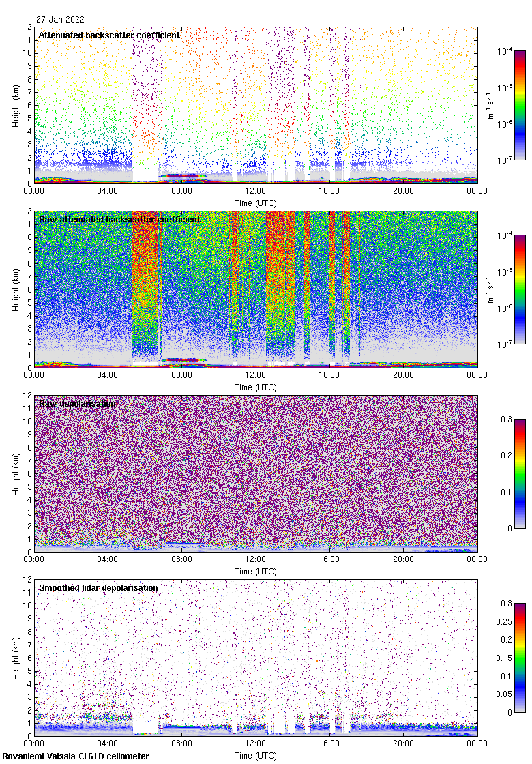
Task: Click the colorbar beside the top backscatter plot
Action: point(520,106)
